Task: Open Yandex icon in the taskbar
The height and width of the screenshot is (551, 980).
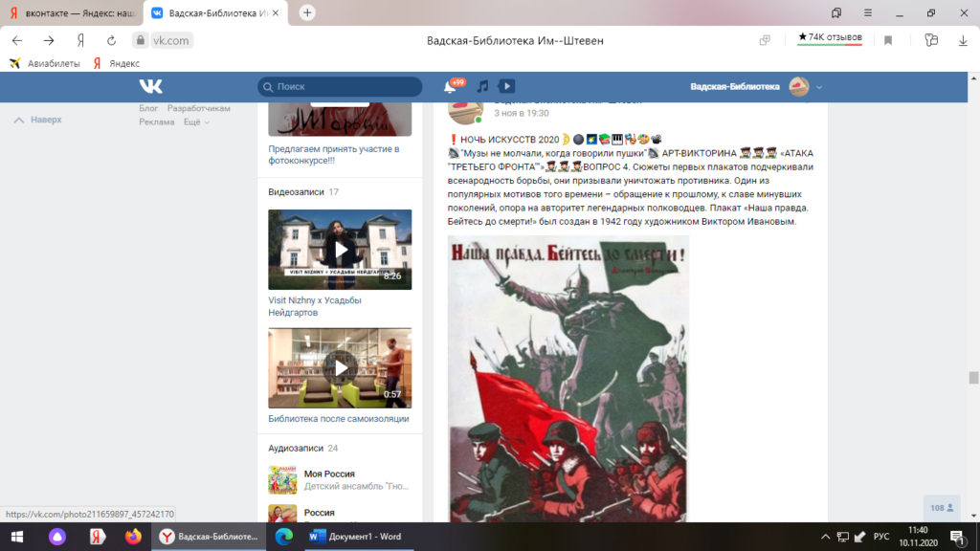Action: pyautogui.click(x=97, y=537)
